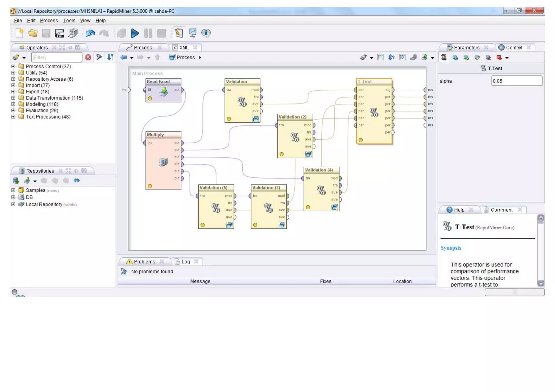
Task: Open dropdown arrow next to back navigation
Action: tap(132, 58)
